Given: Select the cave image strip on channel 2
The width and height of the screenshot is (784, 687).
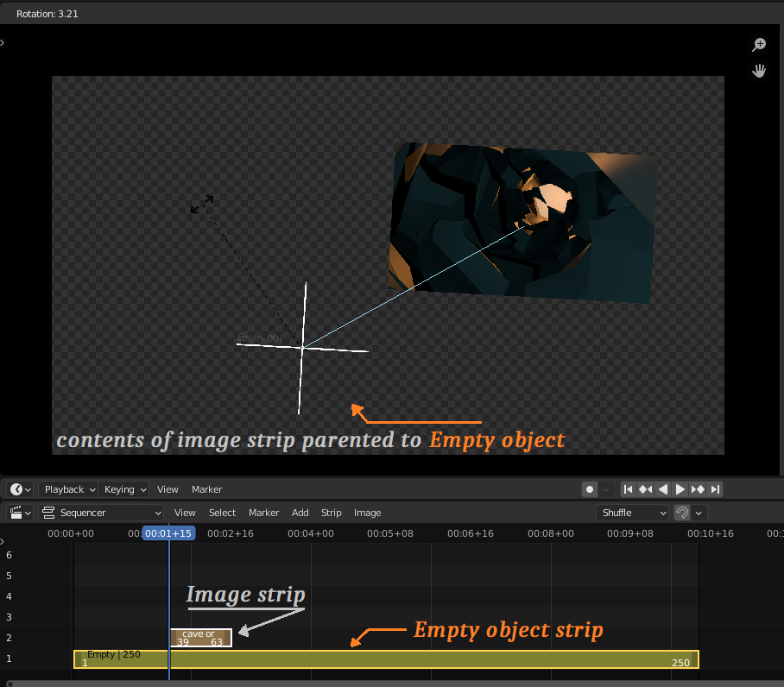Looking at the screenshot, I should [x=201, y=638].
